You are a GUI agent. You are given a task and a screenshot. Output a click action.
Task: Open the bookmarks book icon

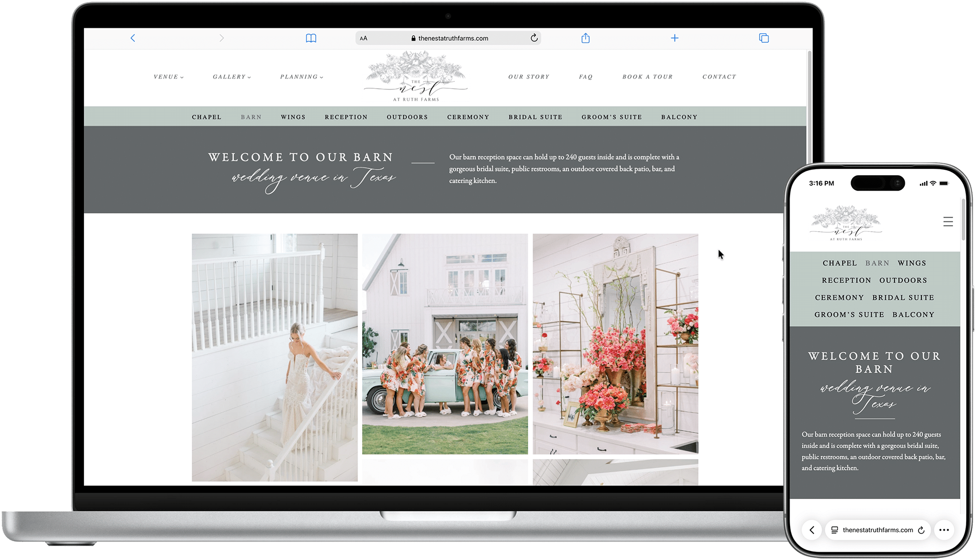(x=311, y=38)
